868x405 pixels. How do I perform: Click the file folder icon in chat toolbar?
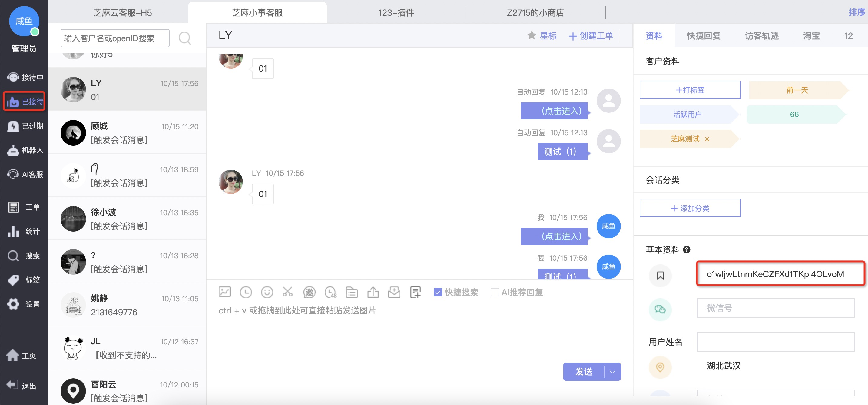point(351,292)
